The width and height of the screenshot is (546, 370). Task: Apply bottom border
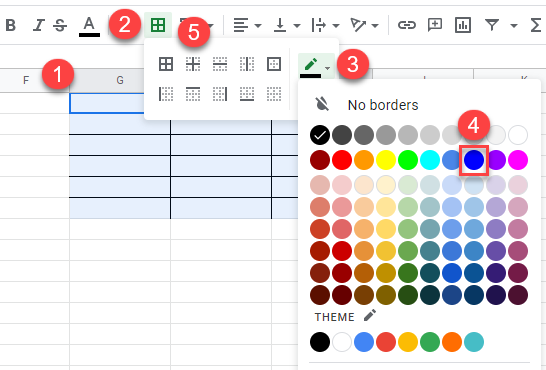tap(247, 94)
